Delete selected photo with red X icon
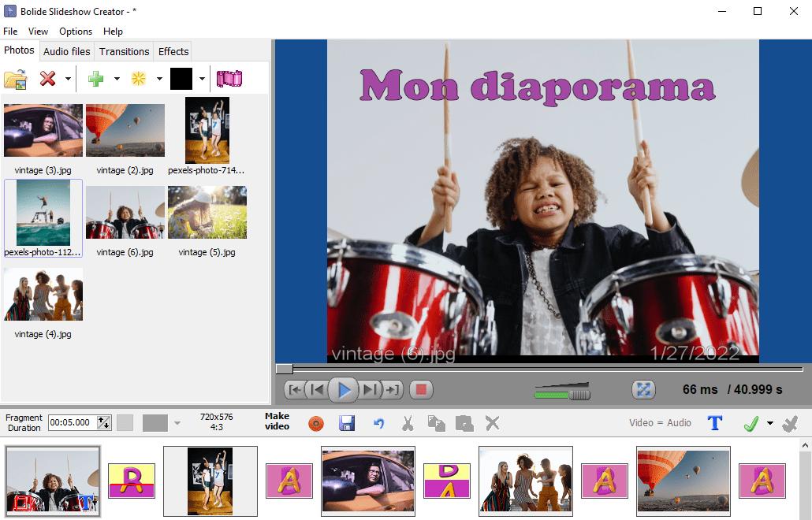 pyautogui.click(x=46, y=78)
